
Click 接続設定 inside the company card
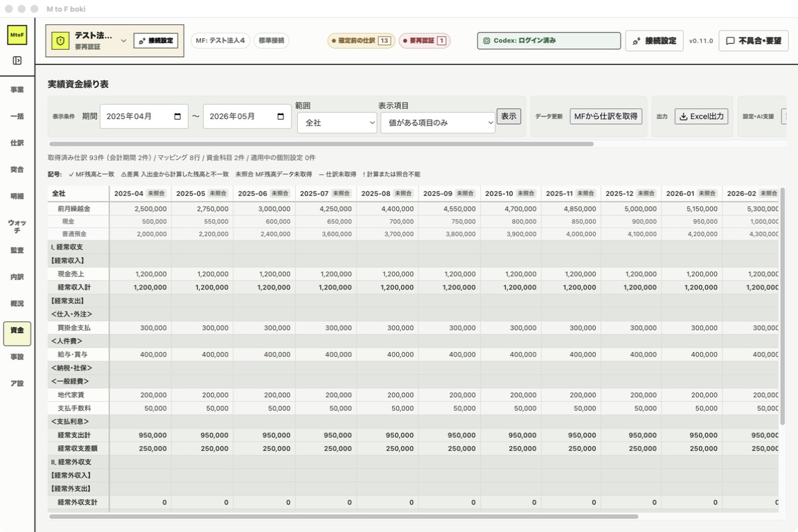(156, 41)
